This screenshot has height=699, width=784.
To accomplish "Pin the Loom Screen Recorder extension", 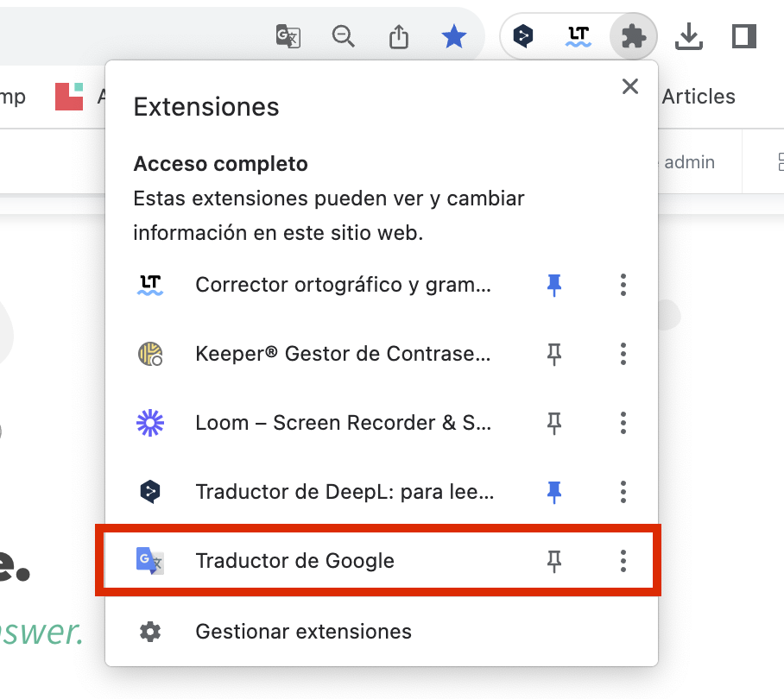I will click(554, 423).
